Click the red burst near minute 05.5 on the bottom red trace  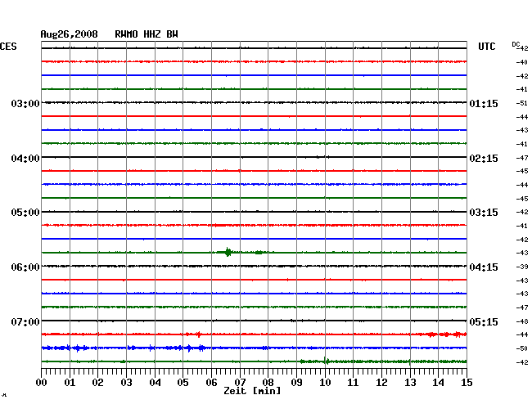(x=198, y=334)
